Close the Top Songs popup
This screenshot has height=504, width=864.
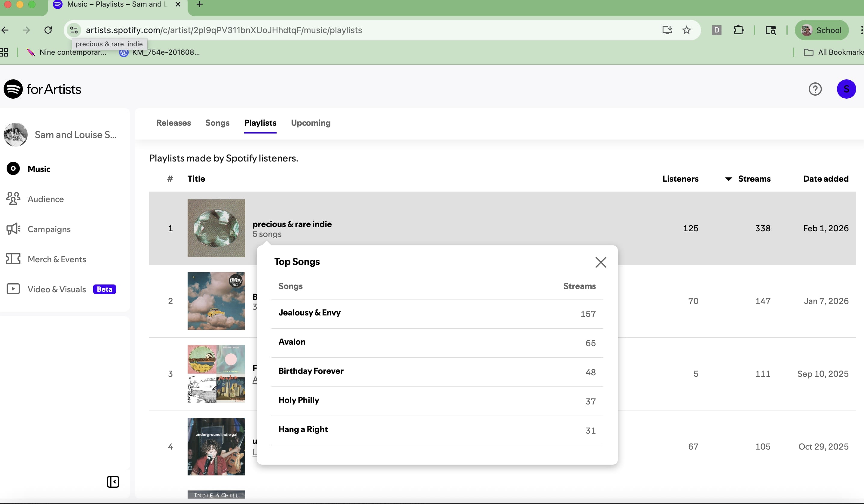[x=600, y=262]
